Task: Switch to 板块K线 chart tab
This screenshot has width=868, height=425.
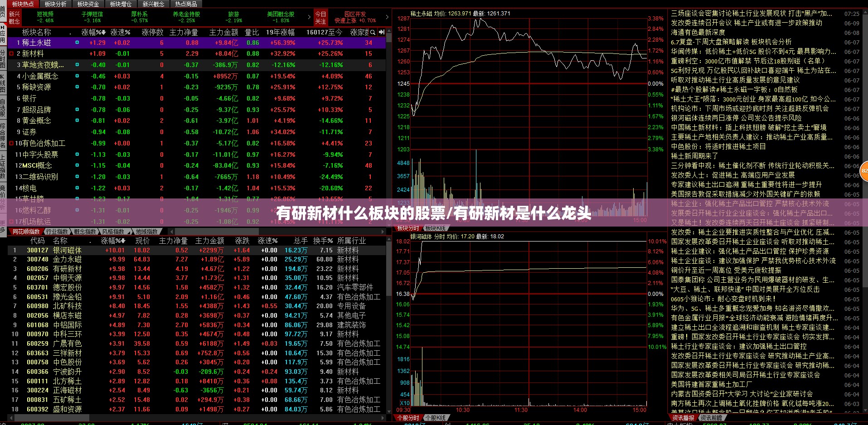Action: pos(436,228)
